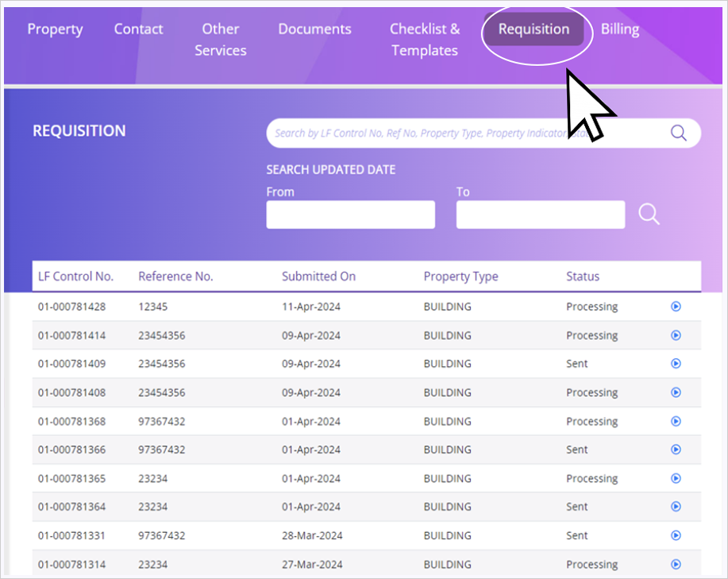Open the action icon for requisition 01-000781414
728x579 pixels.
(x=676, y=335)
